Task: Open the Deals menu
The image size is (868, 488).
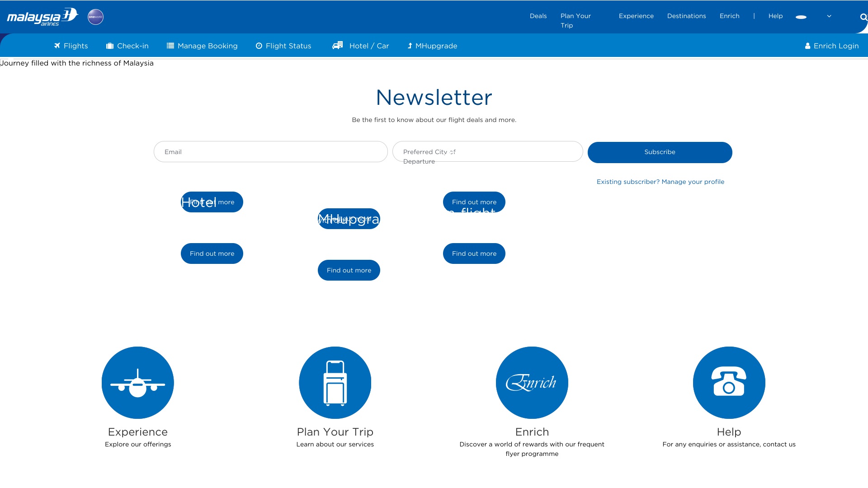Action: pyautogui.click(x=538, y=16)
